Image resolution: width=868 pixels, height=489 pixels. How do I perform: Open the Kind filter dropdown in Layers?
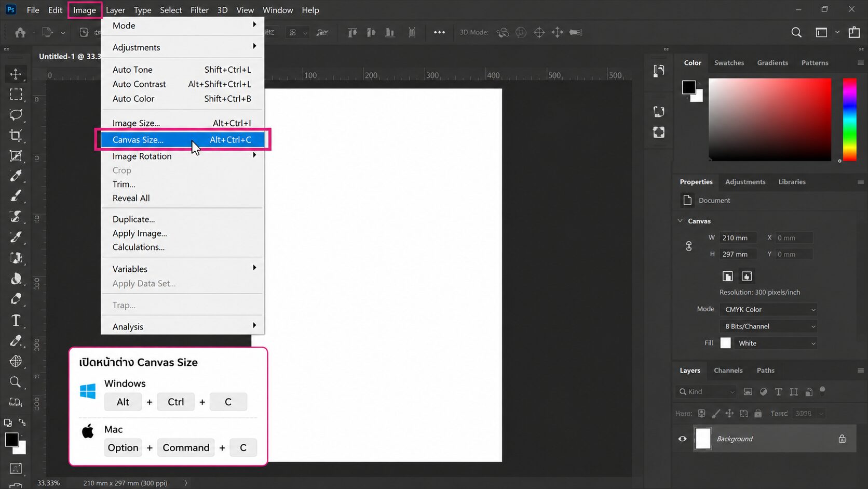click(707, 392)
